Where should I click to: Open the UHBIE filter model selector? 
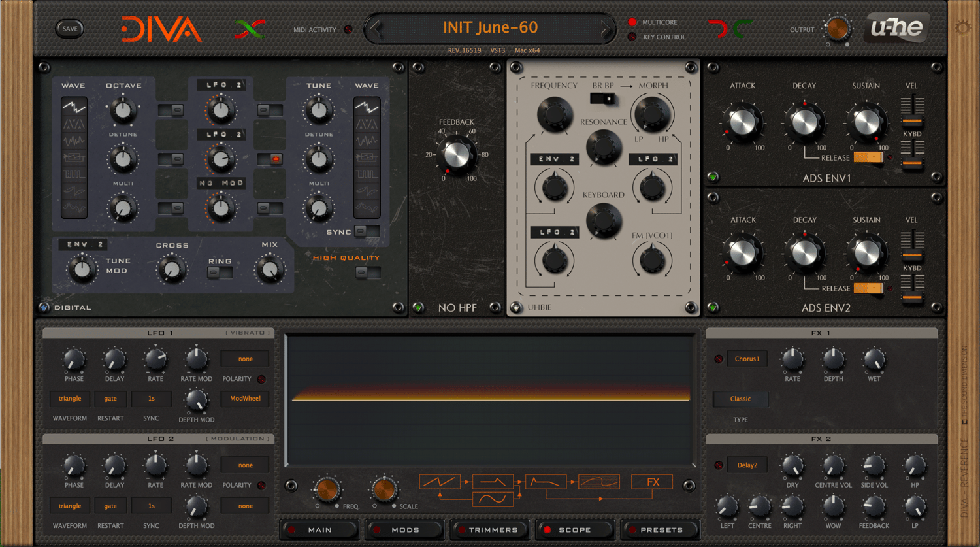(516, 307)
